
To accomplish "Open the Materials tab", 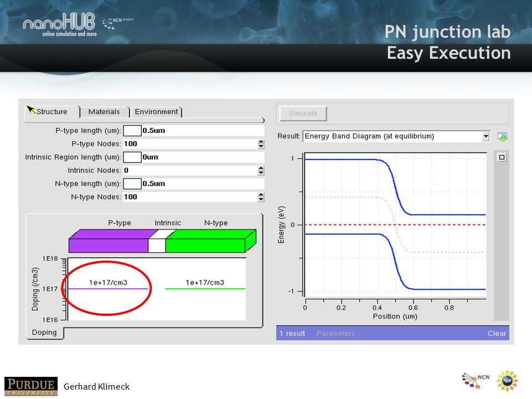I will 104,111.
